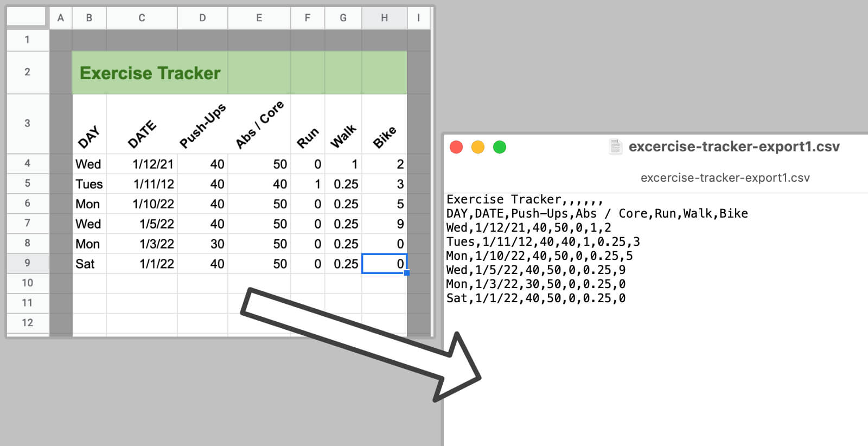Click the rotated 'Bike' column heading
Viewport: 868px width, 446px height.
point(385,138)
